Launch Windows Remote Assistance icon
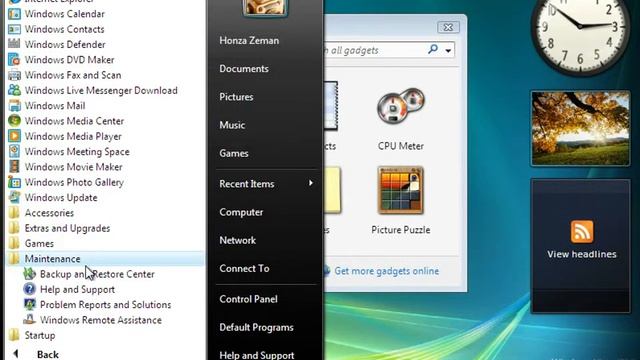640x360 pixels. (29, 320)
